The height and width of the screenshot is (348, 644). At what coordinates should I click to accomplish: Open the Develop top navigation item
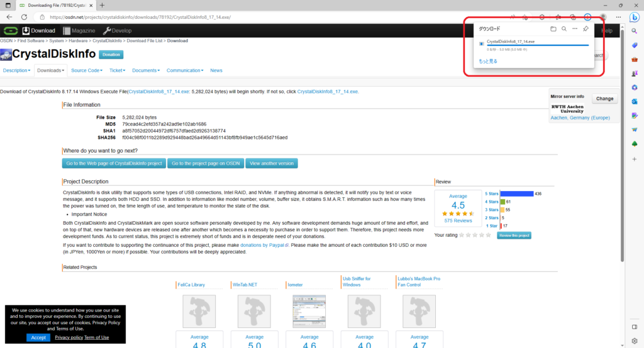(x=117, y=31)
